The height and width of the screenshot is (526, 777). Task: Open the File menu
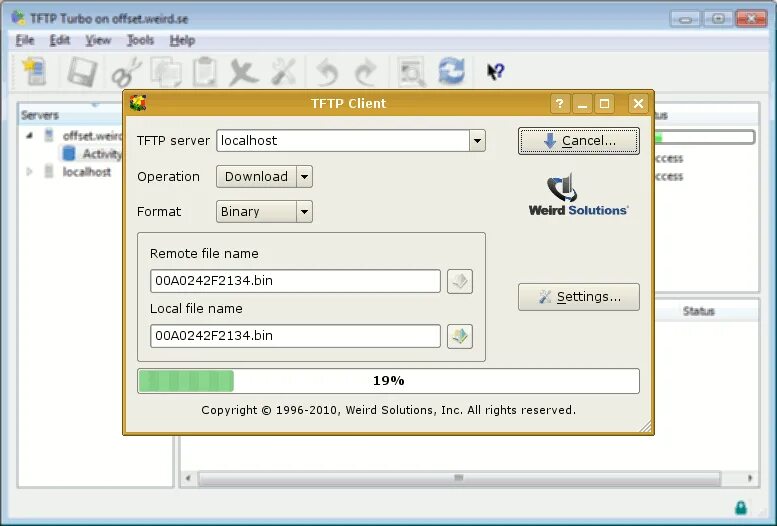[x=25, y=40]
